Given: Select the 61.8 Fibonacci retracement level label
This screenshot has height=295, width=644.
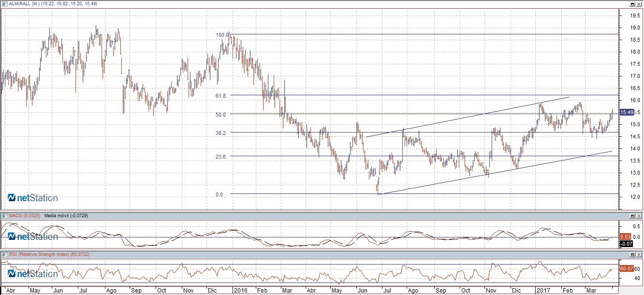Looking at the screenshot, I should pos(221,96).
